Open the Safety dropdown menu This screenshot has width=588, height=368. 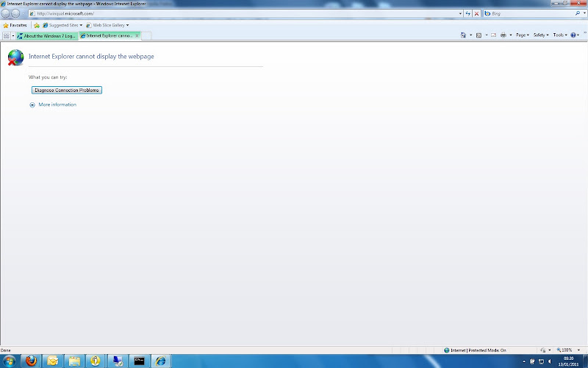(x=541, y=35)
